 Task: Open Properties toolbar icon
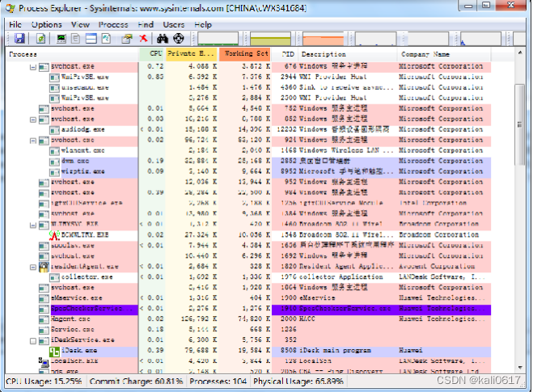click(127, 38)
